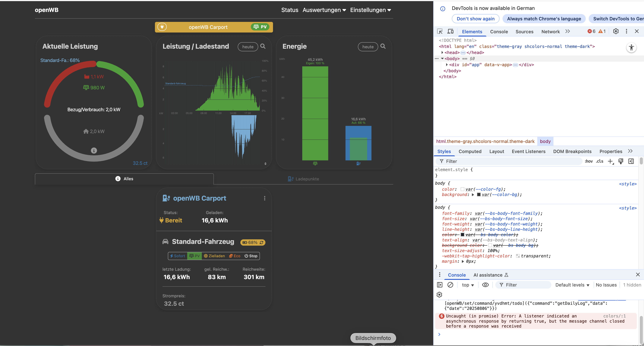Toggle the :hov element state panel

(x=589, y=161)
